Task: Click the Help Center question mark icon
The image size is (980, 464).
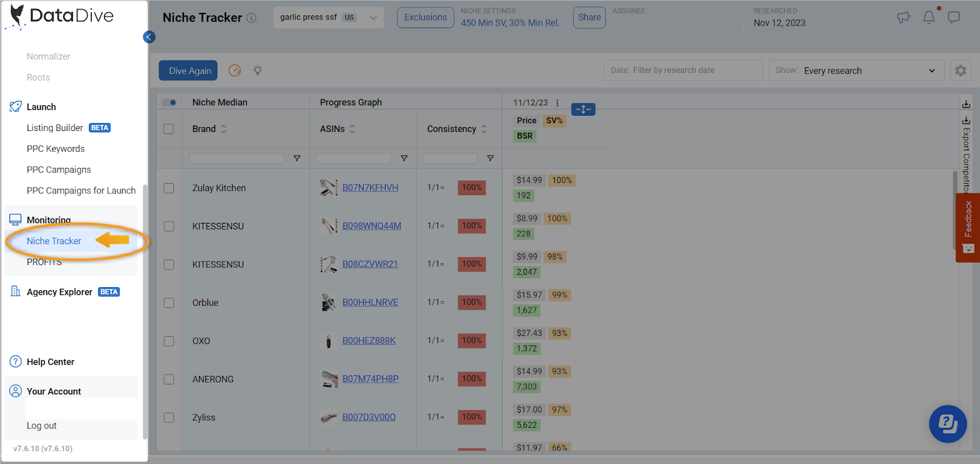Action: (15, 362)
